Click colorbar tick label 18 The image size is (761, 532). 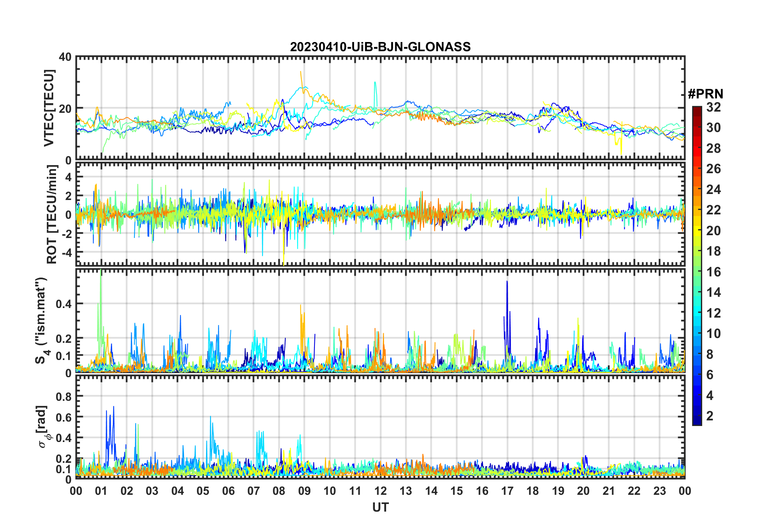713,251
